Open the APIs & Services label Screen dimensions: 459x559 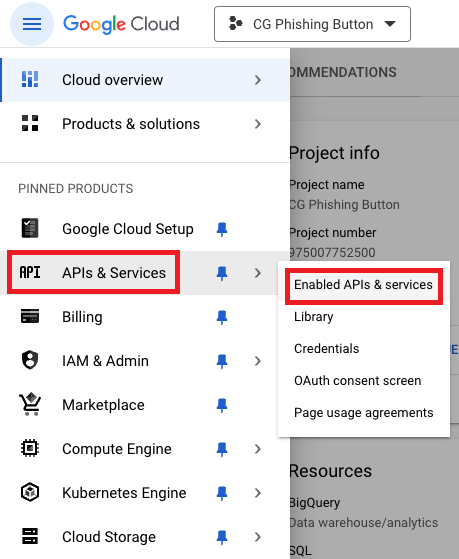tap(114, 273)
